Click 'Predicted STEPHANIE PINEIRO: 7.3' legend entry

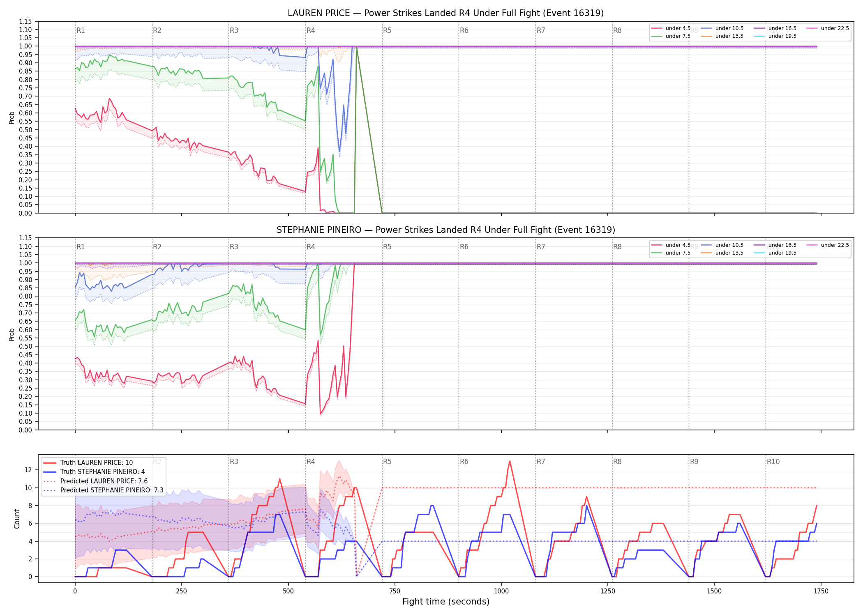pos(103,490)
